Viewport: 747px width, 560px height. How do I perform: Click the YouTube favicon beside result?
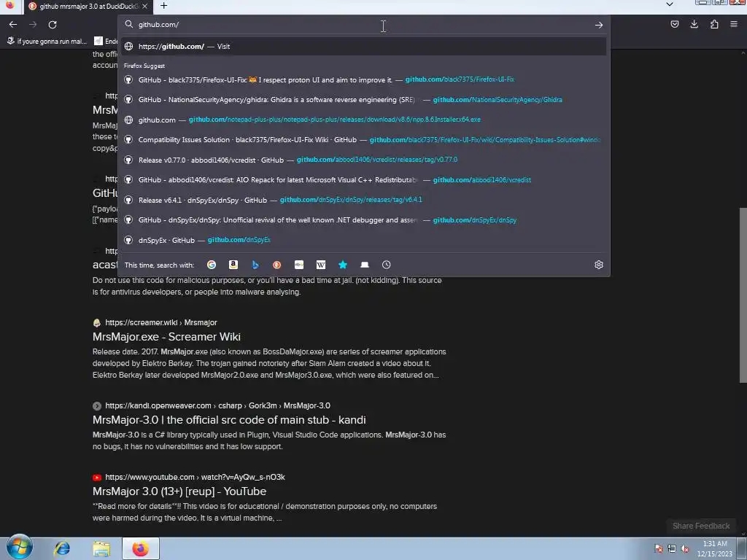(97, 477)
